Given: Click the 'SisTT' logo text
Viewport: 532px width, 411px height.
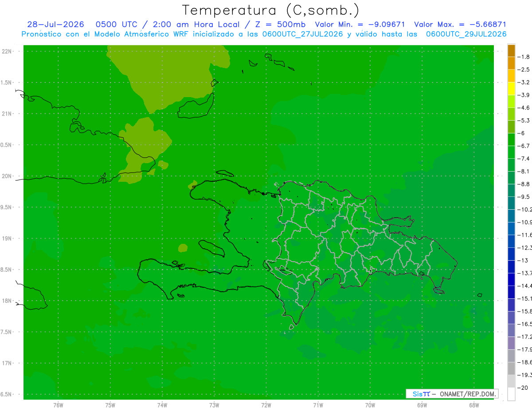Looking at the screenshot, I should (421, 394).
